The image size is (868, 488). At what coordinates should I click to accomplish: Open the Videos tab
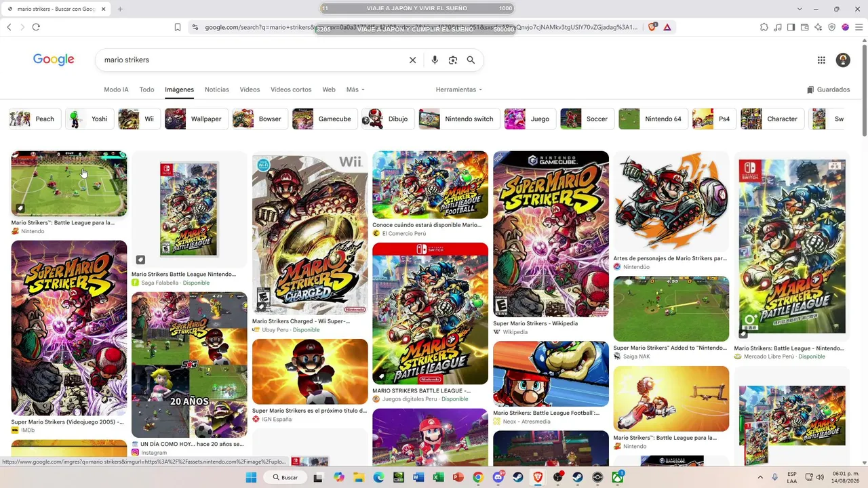coord(250,89)
